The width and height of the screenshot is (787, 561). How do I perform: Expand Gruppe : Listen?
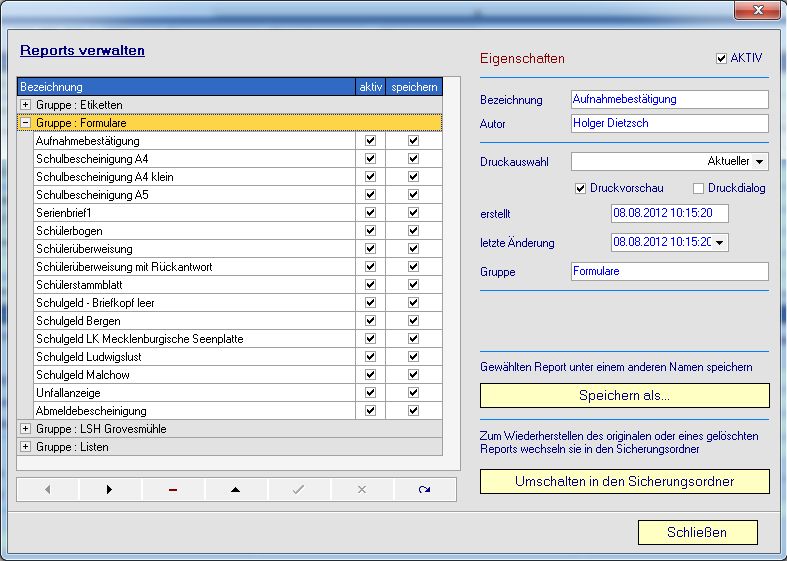click(25, 447)
